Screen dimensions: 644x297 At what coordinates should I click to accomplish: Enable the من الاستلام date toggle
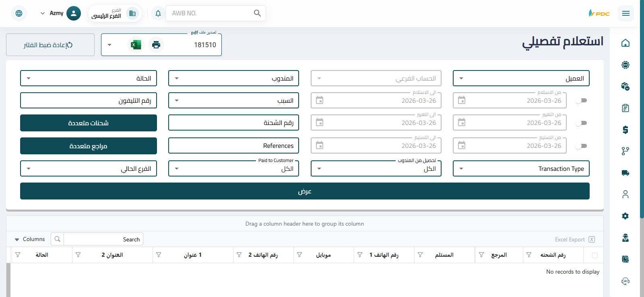pos(581,100)
